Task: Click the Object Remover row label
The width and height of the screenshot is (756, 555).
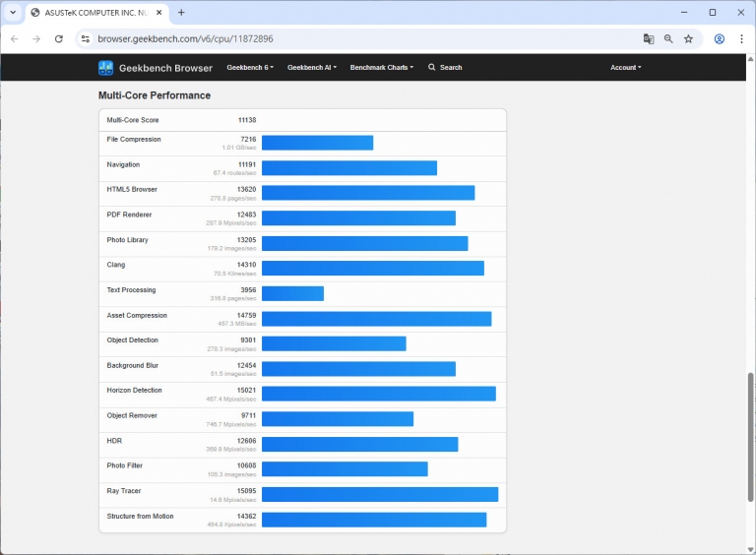Action: click(132, 415)
